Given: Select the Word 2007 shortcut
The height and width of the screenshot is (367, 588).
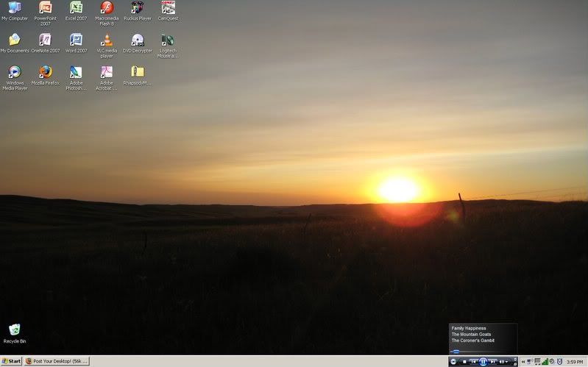Looking at the screenshot, I should click(76, 43).
